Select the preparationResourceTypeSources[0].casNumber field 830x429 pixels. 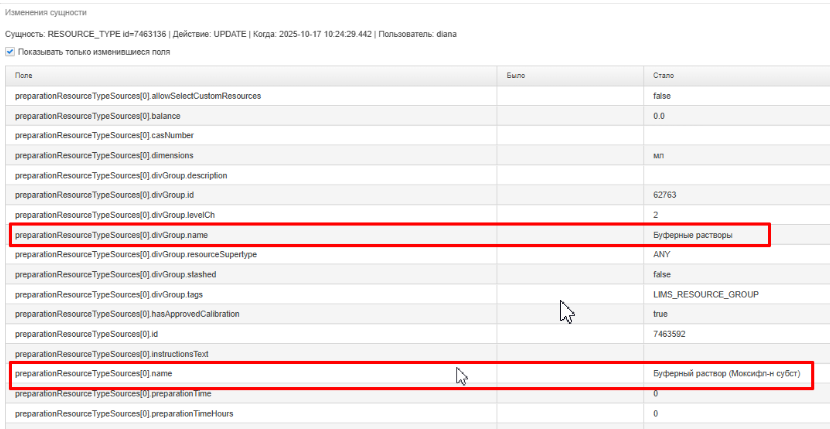(104, 135)
